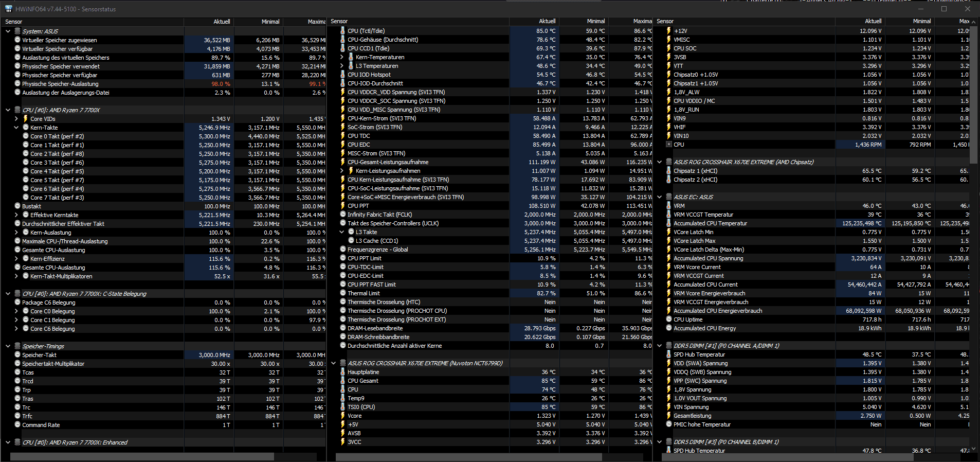Image resolution: width=980 pixels, height=462 pixels.
Task: Click middle panel Sensor column header
Action: coord(419,21)
